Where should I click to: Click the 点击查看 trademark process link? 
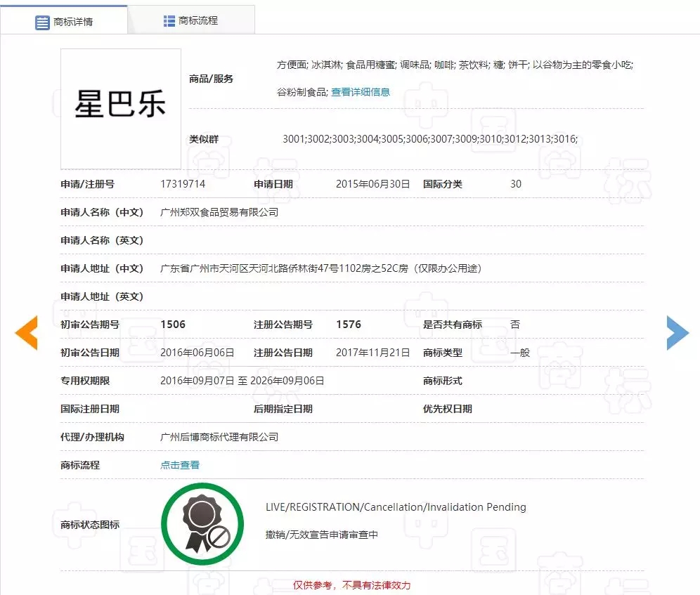point(180,465)
